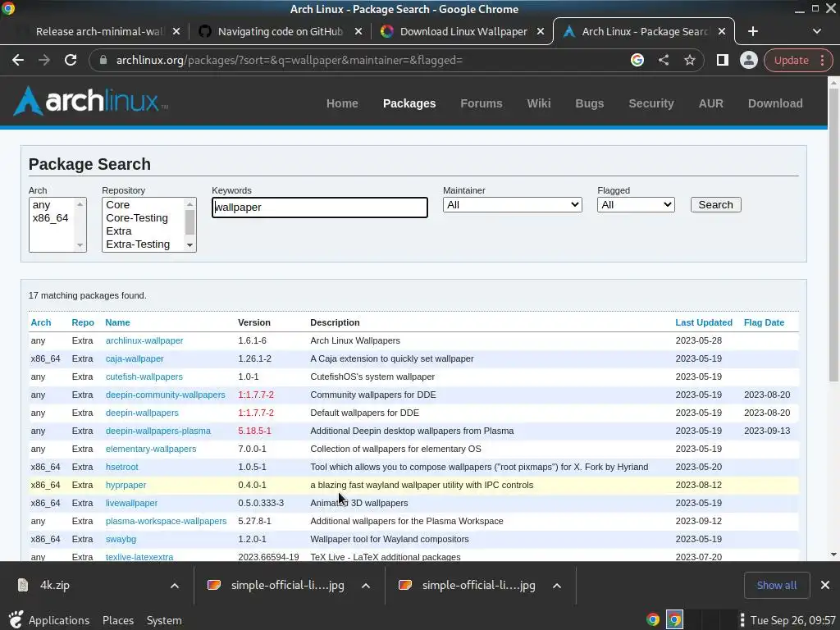This screenshot has height=630, width=840.
Task: Expand the Flagged dropdown
Action: pyautogui.click(x=636, y=204)
